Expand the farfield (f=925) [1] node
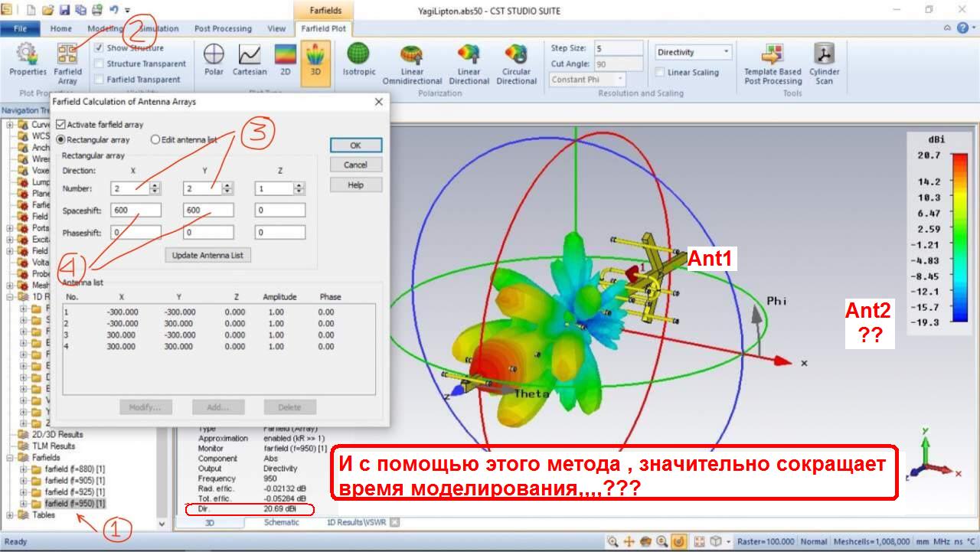Viewport: 980px width, 552px height. (24, 492)
